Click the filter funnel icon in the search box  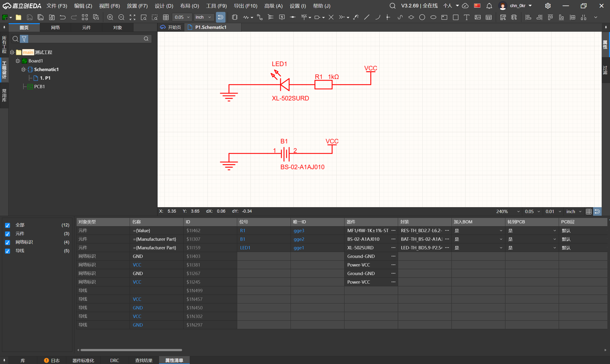pos(24,39)
